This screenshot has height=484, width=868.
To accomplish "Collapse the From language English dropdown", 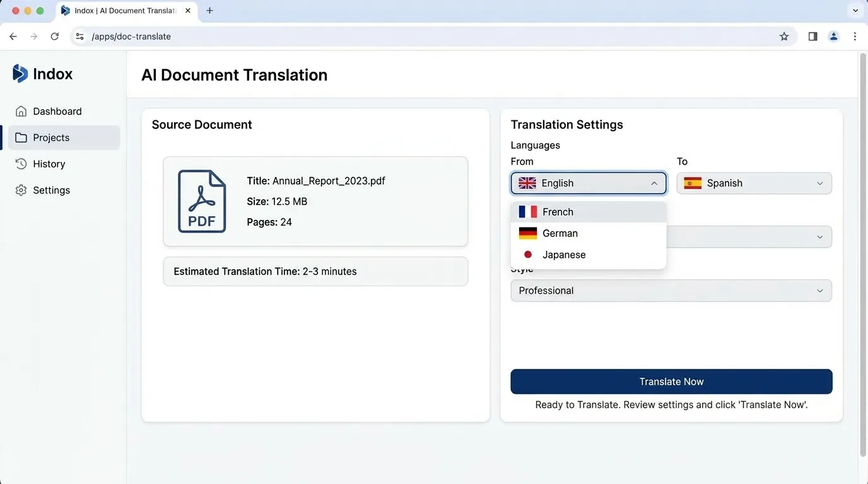I will 589,183.
